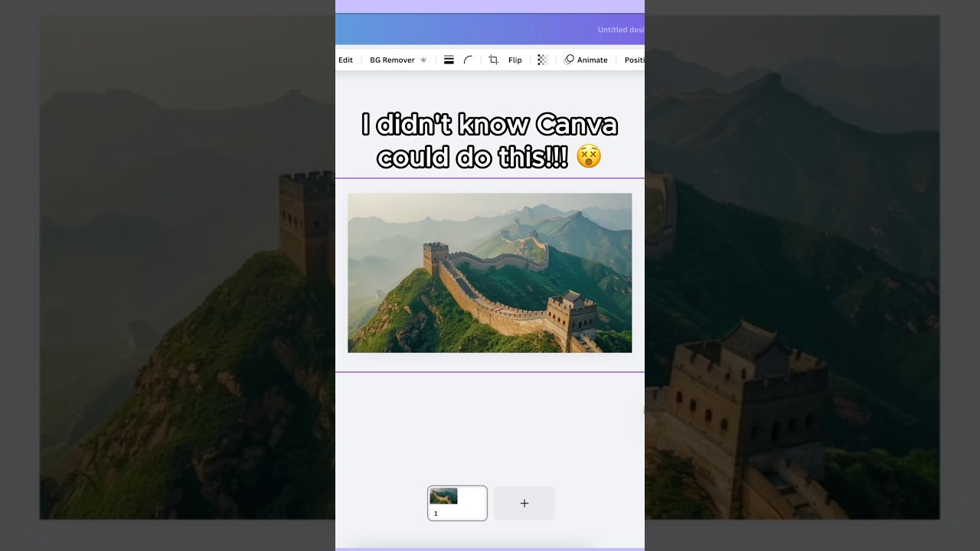Screen dimensions: 980x551
Task: Select the Crop tool icon
Action: coord(493,60)
